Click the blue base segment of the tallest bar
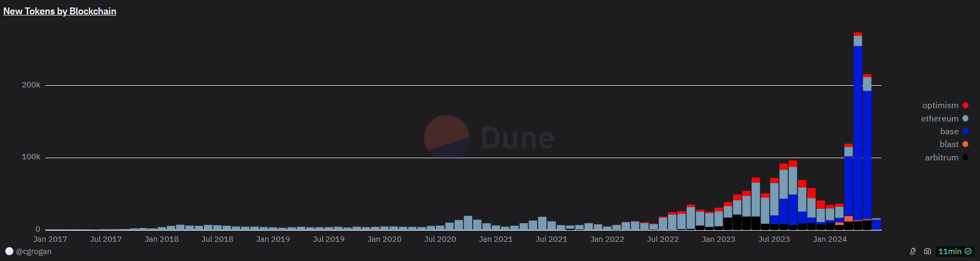Viewport: 980px width, 261px height. coord(858,133)
